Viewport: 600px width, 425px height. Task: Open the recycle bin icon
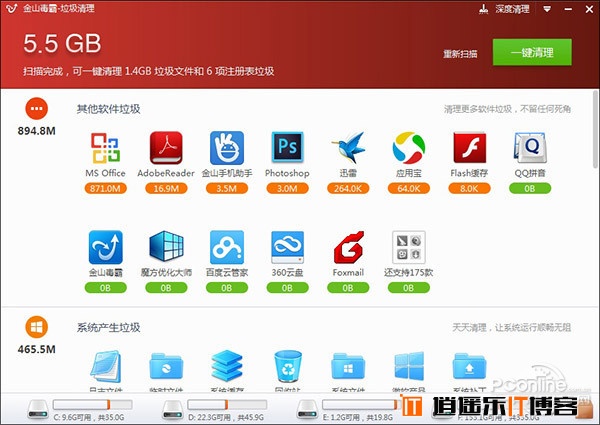pyautogui.click(x=288, y=366)
